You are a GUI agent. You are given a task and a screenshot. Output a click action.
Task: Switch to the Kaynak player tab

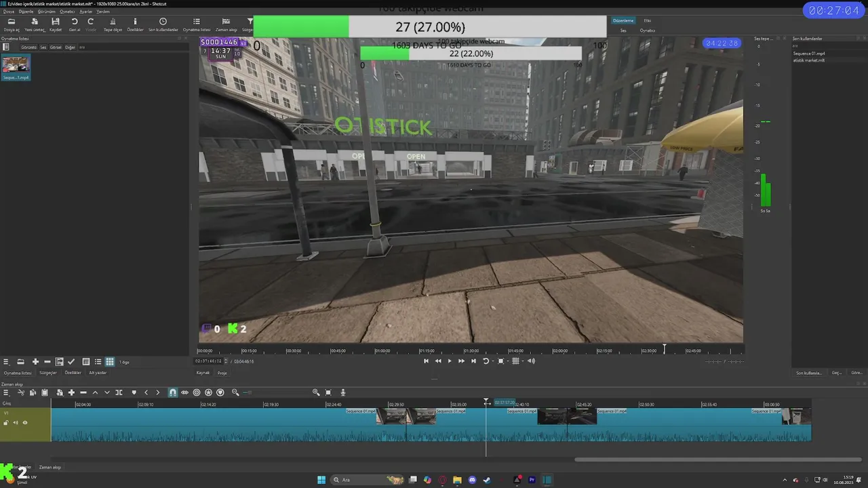pyautogui.click(x=203, y=373)
